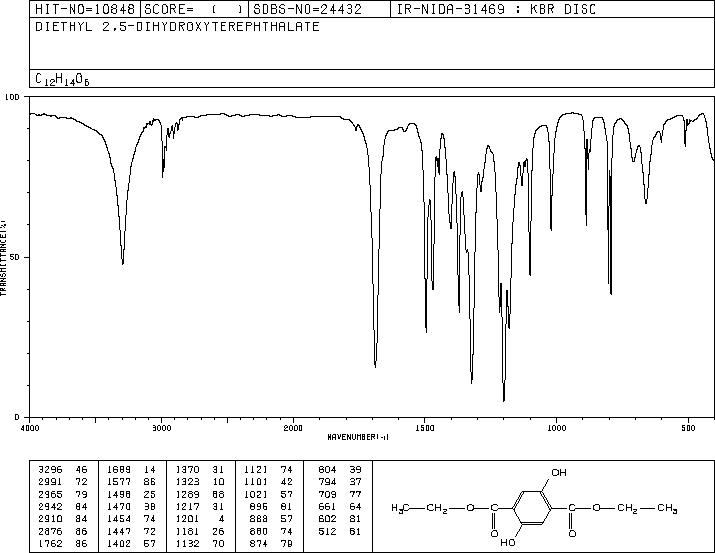Click the 500 wavenumber axis label
The height and width of the screenshot is (553, 715).
pos(688,428)
